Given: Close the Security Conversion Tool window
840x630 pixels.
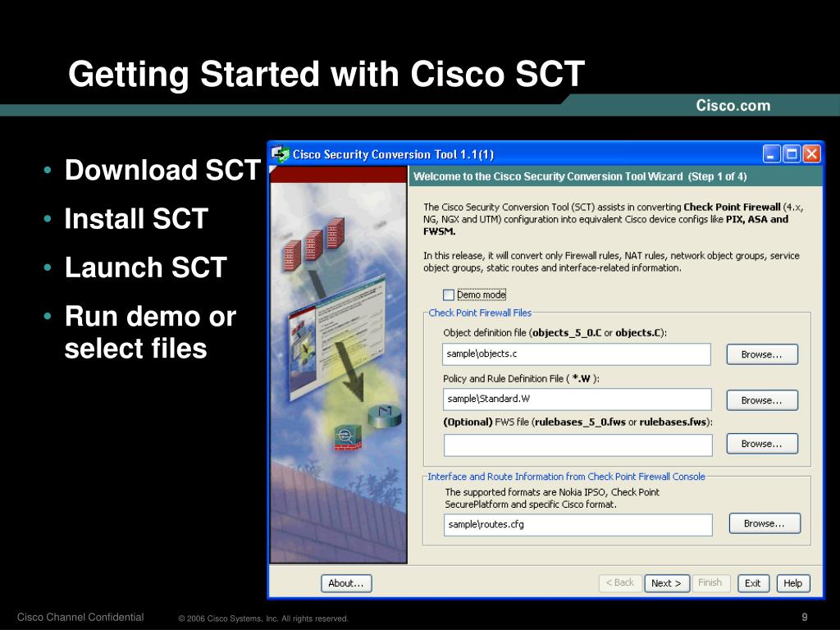Looking at the screenshot, I should [x=812, y=154].
